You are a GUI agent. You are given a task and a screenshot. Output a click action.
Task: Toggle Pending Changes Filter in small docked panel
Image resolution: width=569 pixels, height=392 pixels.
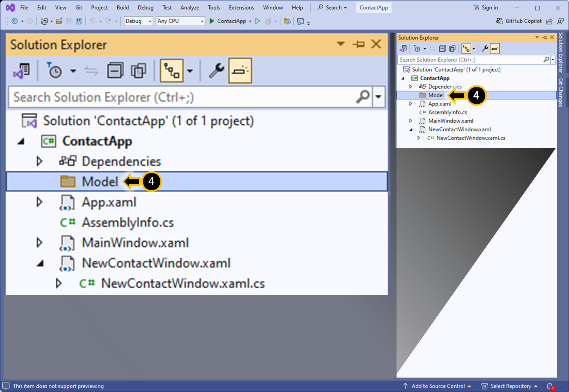coord(417,49)
